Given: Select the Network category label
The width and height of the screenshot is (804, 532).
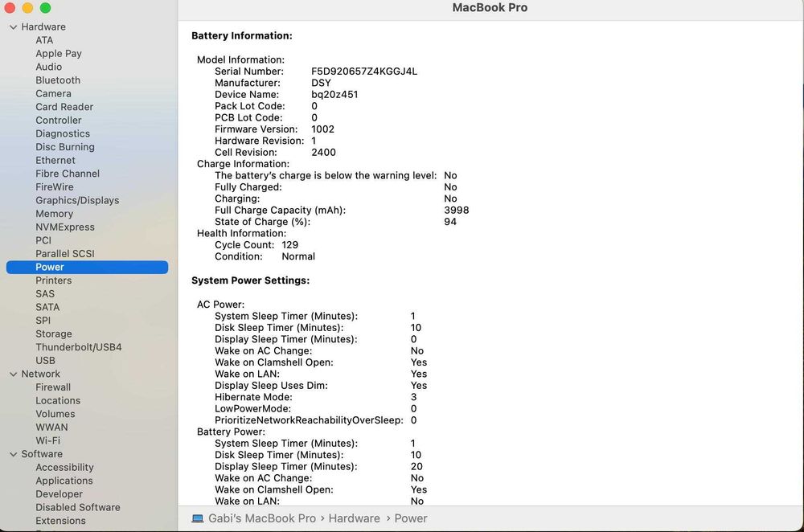Looking at the screenshot, I should (x=40, y=374).
